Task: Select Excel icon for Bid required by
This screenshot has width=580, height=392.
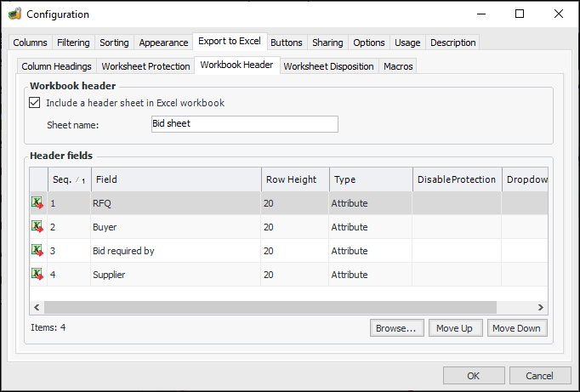Action: click(37, 251)
